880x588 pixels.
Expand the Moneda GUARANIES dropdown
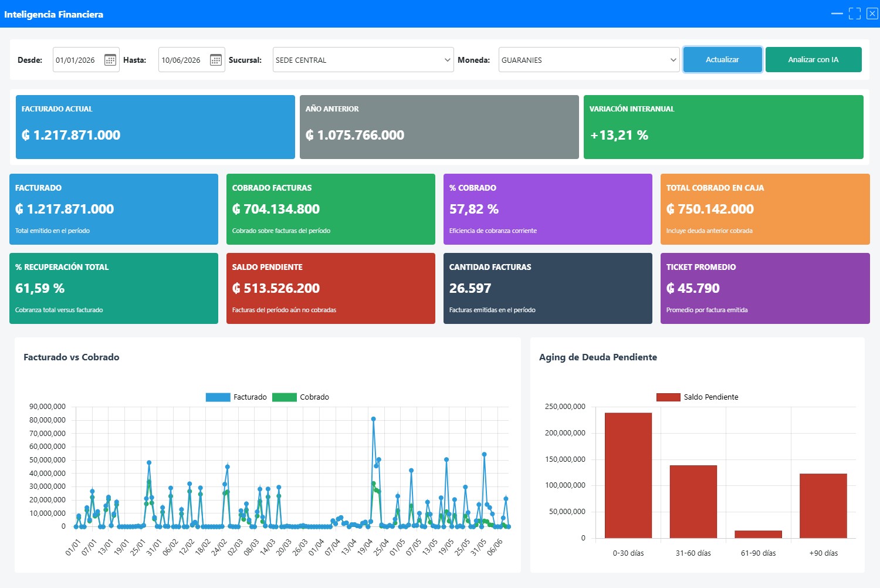pos(589,60)
